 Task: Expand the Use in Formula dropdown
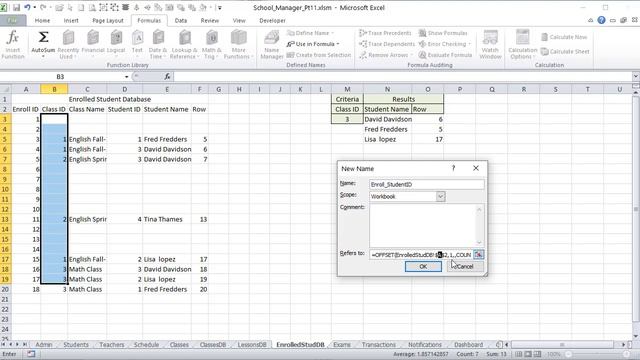pos(338,44)
